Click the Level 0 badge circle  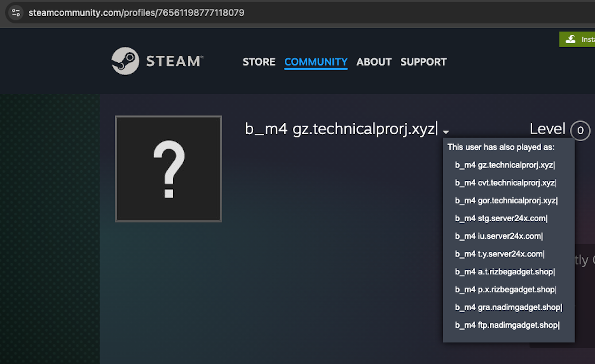coord(580,130)
